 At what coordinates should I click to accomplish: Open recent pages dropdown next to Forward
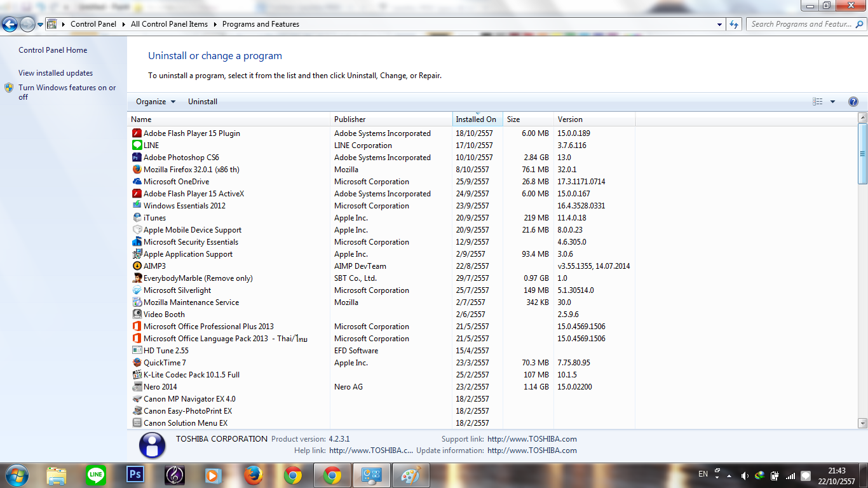pos(41,25)
